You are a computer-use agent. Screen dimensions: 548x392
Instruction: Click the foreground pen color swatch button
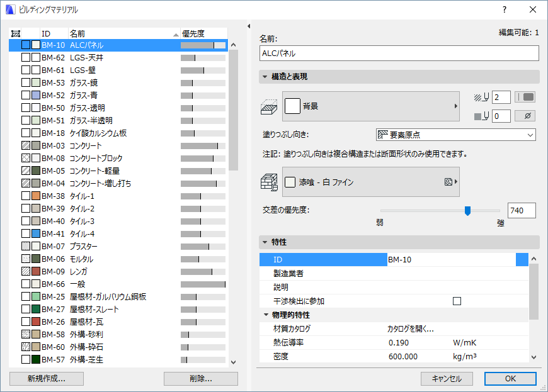[x=525, y=97]
